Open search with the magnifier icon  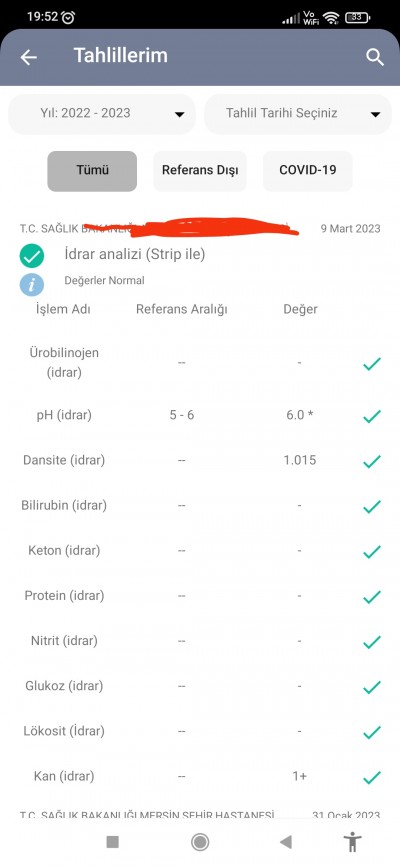click(375, 57)
